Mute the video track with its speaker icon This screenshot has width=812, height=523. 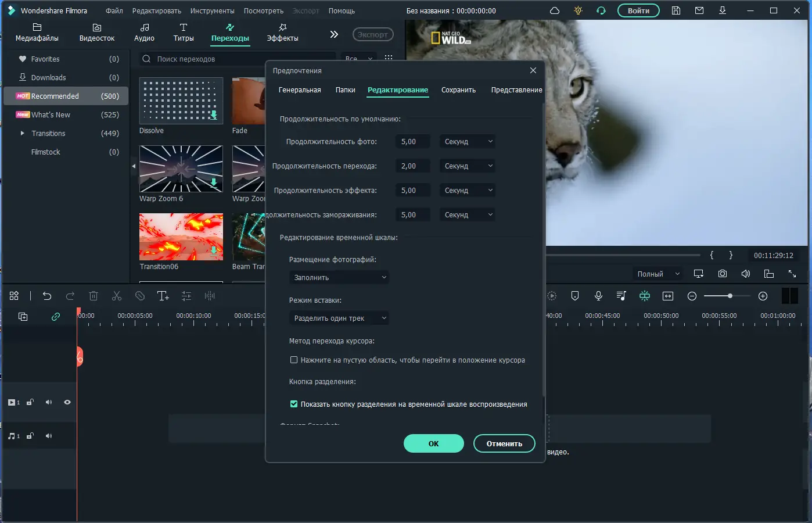[49, 402]
